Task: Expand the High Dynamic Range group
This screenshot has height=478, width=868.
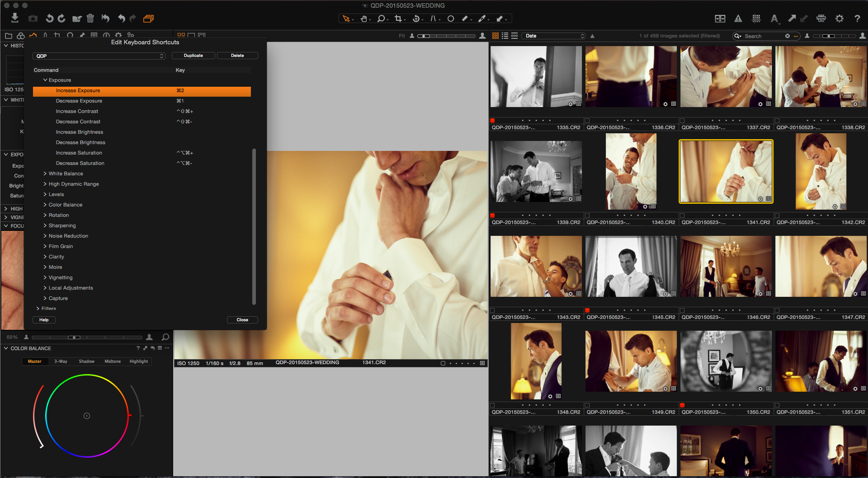Action: 45,184
